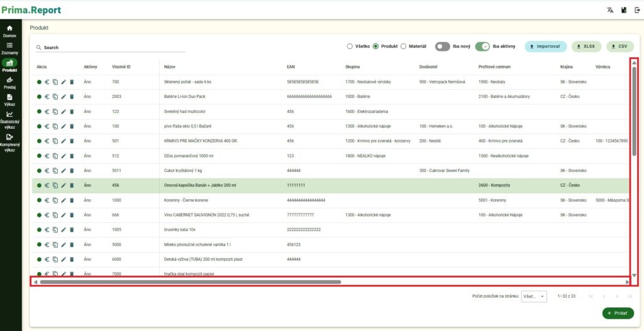Turn off the Iba aktívny switch
The width and height of the screenshot is (644, 331).
click(x=482, y=46)
